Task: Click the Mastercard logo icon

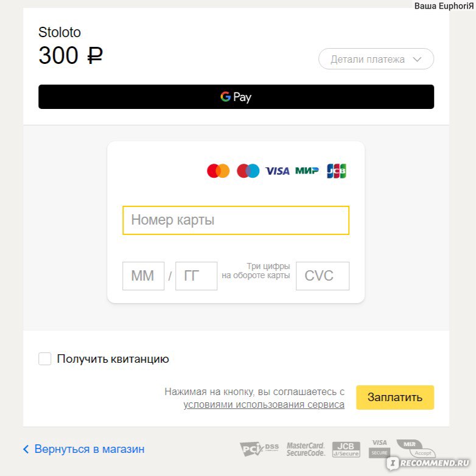Action: tap(218, 171)
